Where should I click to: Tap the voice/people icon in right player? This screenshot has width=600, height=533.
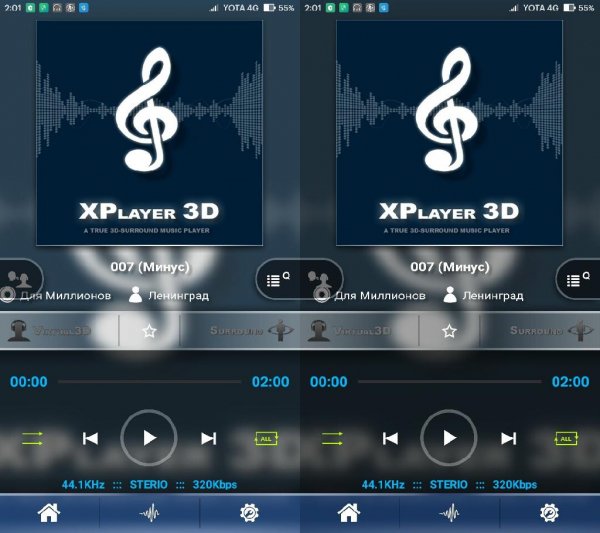click(321, 278)
